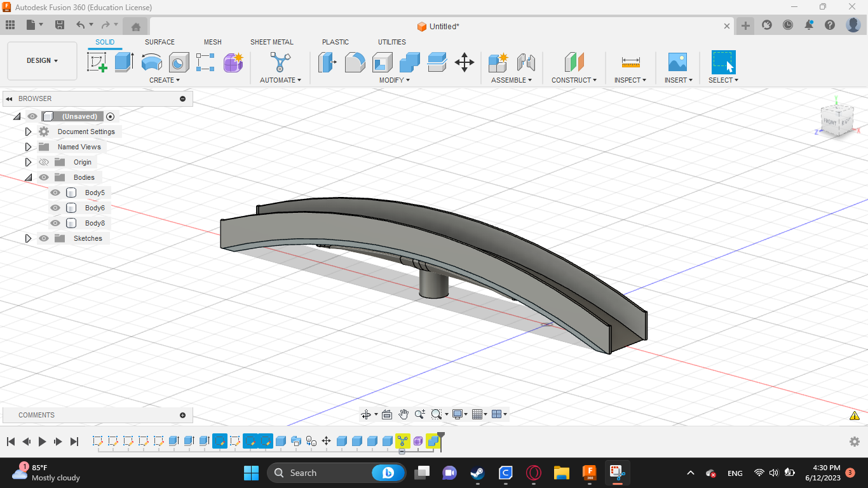
Task: Open the MODIFY dropdown menu
Action: (395, 80)
